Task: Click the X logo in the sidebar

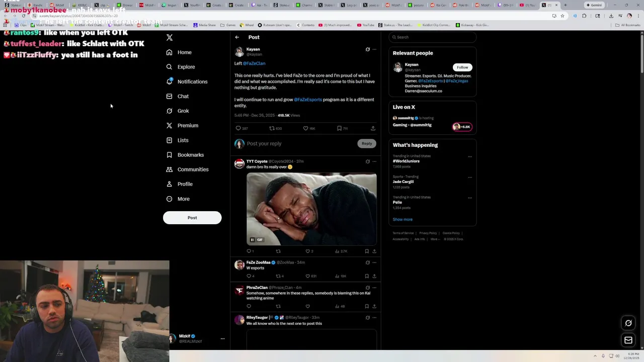Action: pyautogui.click(x=170, y=38)
